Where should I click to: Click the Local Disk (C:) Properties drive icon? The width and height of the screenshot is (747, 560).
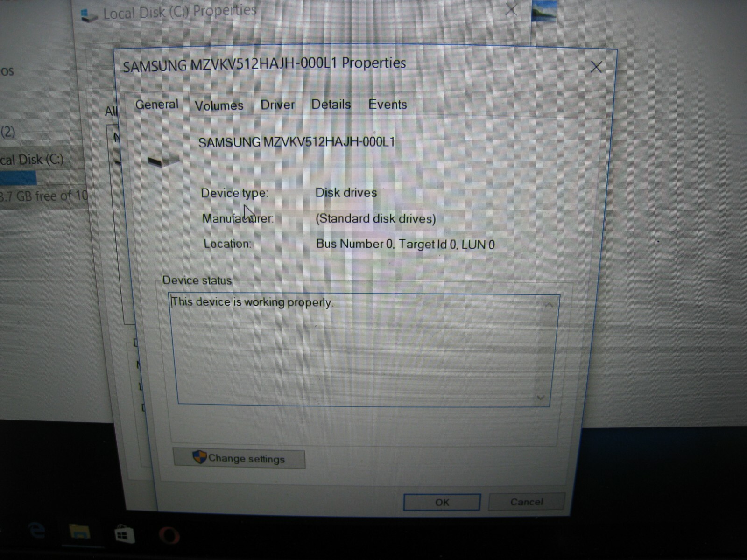pyautogui.click(x=89, y=15)
